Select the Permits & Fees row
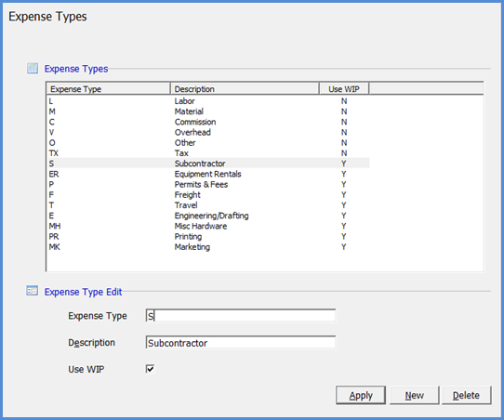The image size is (504, 420). tap(208, 184)
